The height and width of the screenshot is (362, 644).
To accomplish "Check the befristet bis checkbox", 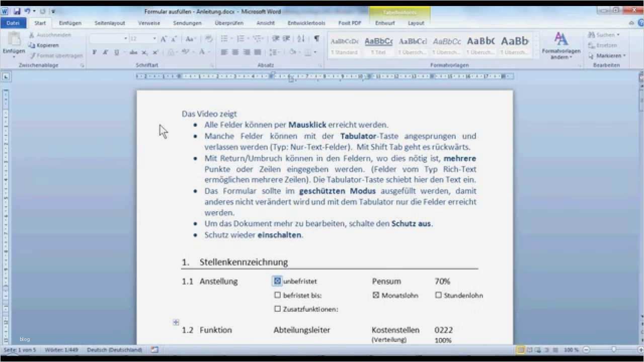I will (x=277, y=295).
